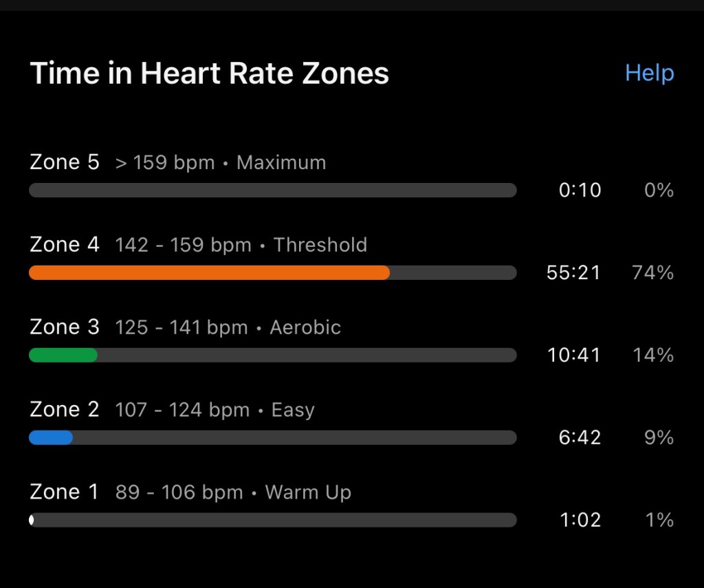704x588 pixels.
Task: Click the empty Zone 5 progress bar
Action: 272,190
